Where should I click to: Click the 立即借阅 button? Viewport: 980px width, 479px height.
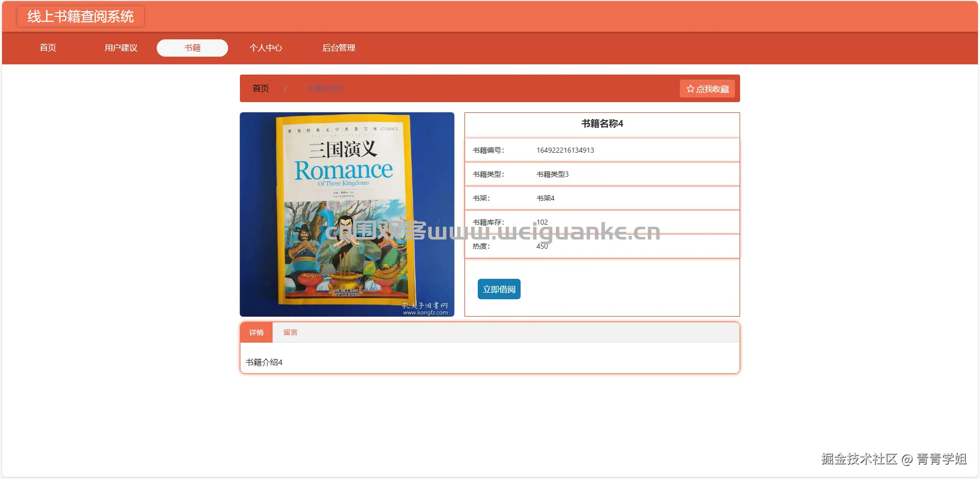click(499, 289)
